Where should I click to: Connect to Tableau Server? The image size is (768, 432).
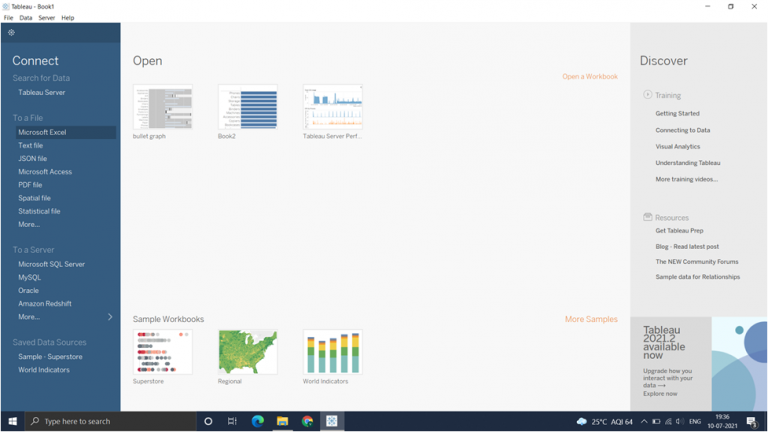(x=42, y=92)
